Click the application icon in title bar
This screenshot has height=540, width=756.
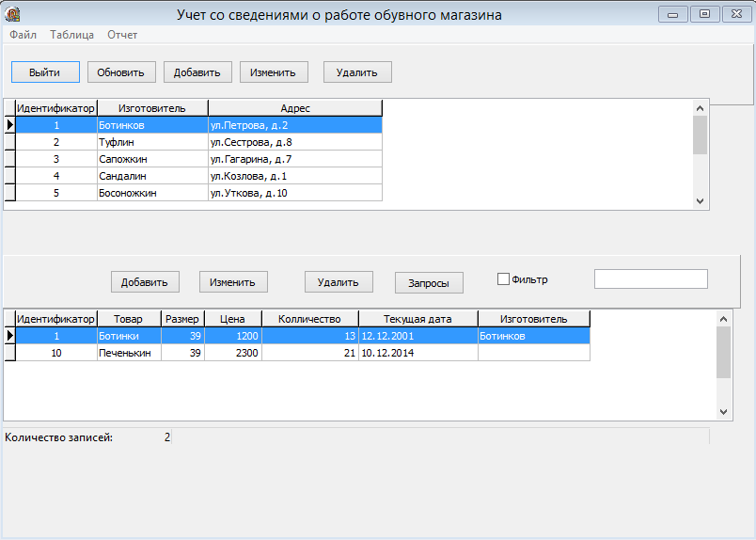tap(12, 14)
